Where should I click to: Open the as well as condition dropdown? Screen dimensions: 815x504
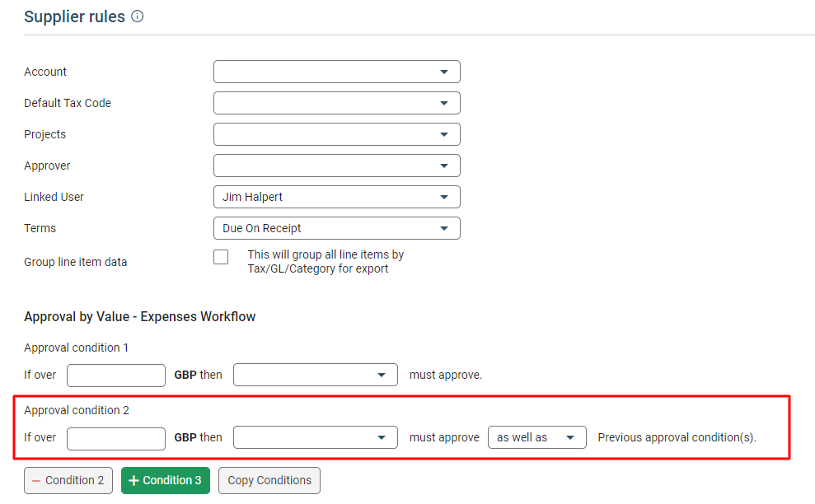[x=536, y=437]
